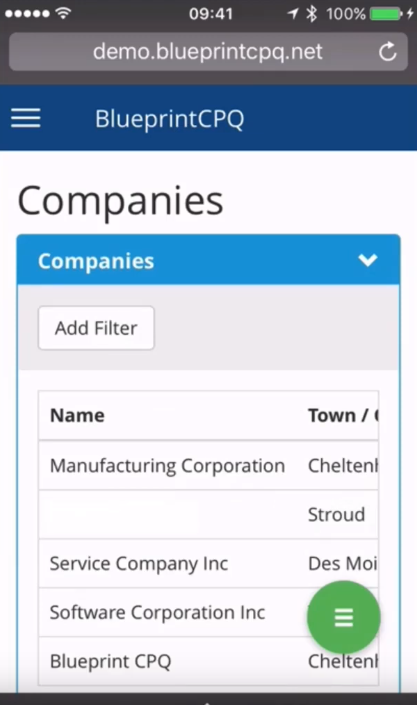Viewport: 417px width, 705px height.
Task: Tap the demo.blueprintcpq.net address bar
Action: coord(208,52)
